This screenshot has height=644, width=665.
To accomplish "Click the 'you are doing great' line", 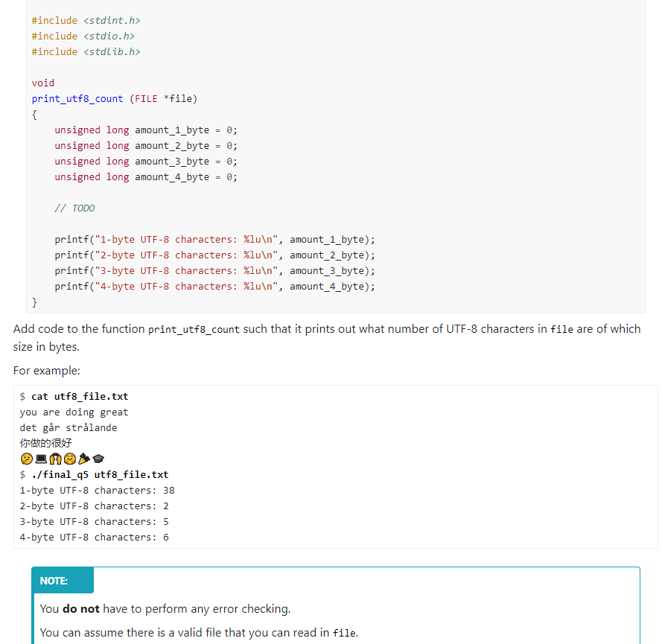I will [74, 412].
